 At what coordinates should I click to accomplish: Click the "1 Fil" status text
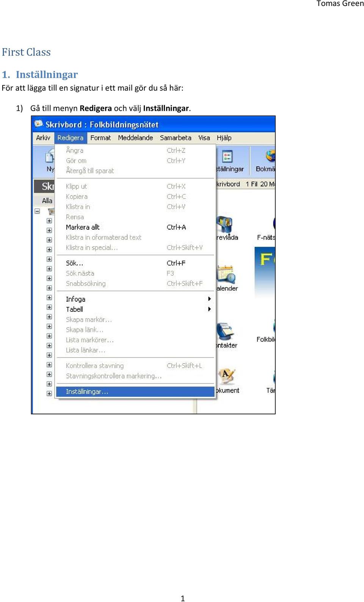251,184
